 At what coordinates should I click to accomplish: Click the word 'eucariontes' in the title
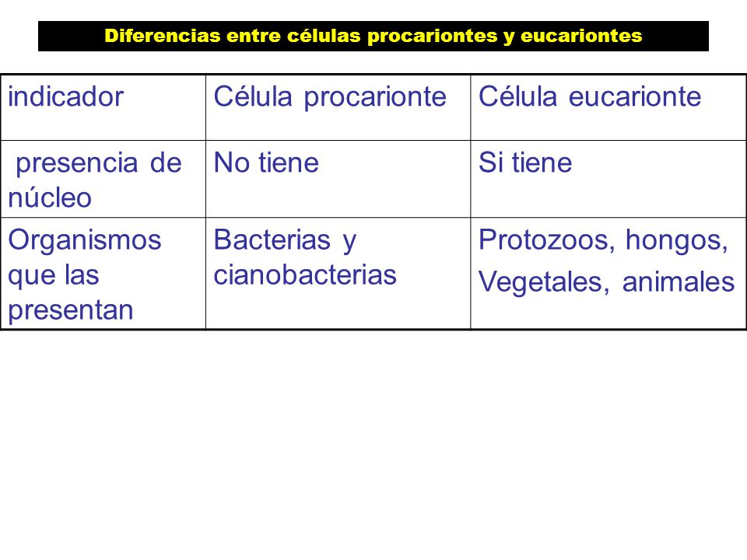tap(581, 36)
